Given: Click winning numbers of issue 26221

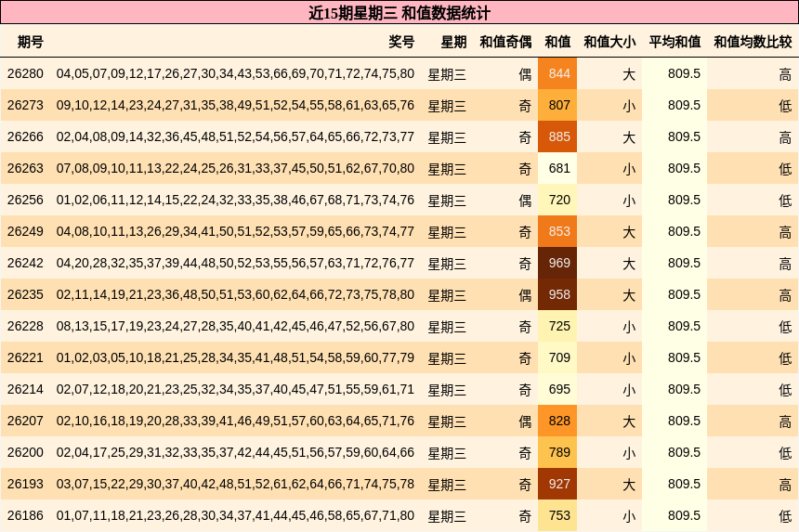Looking at the screenshot, I should coord(235,357).
